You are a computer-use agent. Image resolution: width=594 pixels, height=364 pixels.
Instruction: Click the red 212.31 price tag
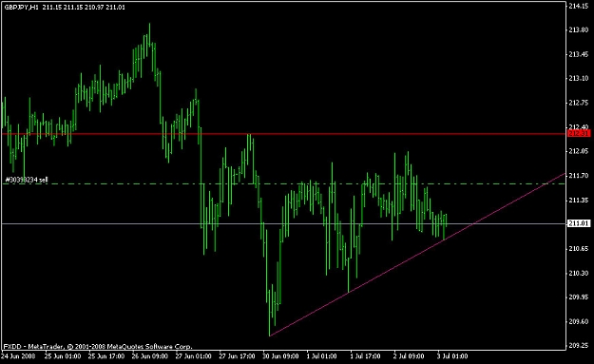coord(579,133)
